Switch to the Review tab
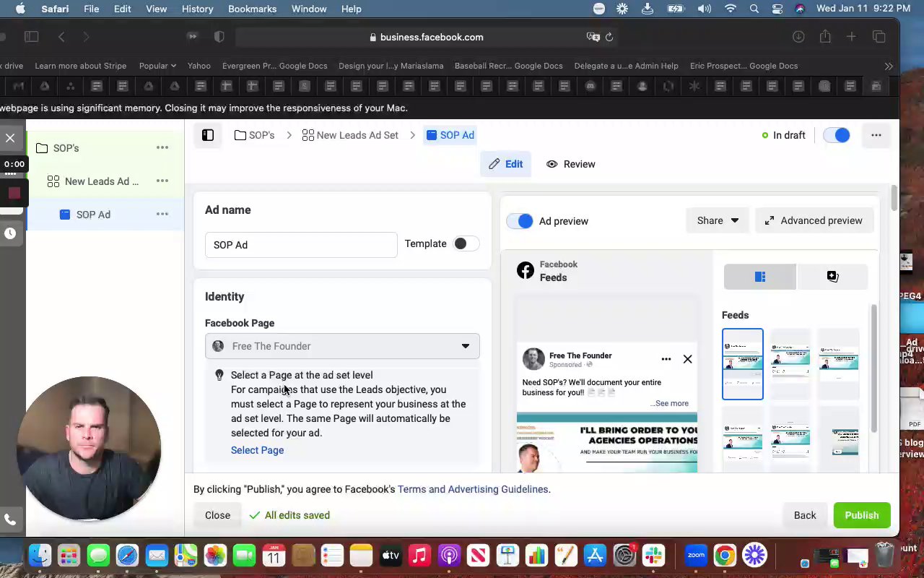The width and height of the screenshot is (924, 578). pos(570,164)
